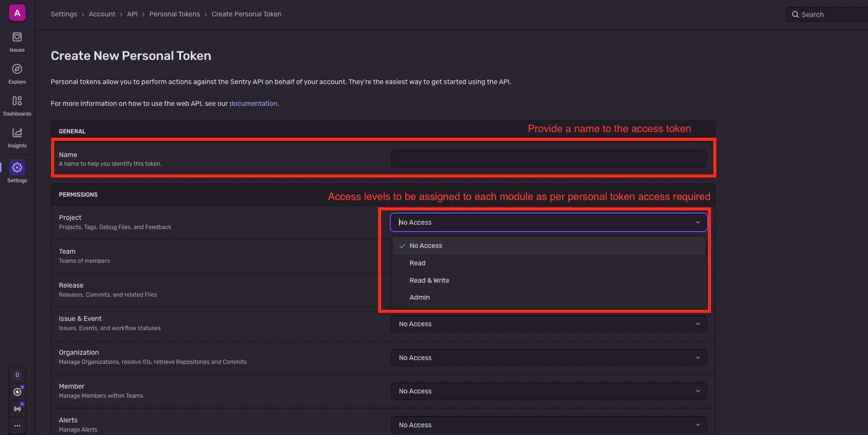Select Admin access for Project
Screen dimensions: 868x435
[419, 297]
